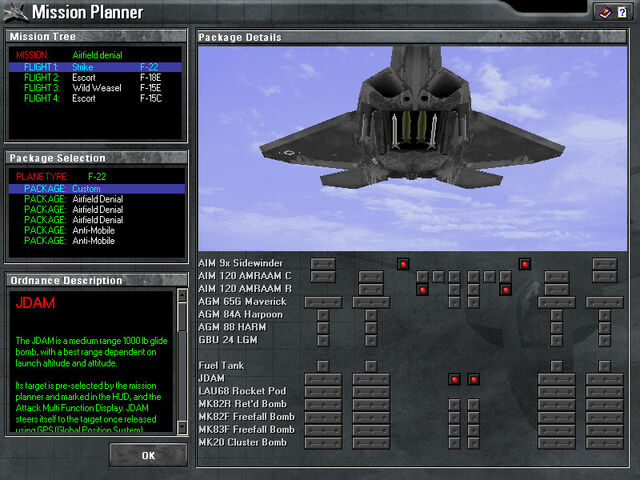Screen dimensions: 640x480
Task: Click rightmost LAU68 Rocket Pod slot
Action: coord(604,392)
